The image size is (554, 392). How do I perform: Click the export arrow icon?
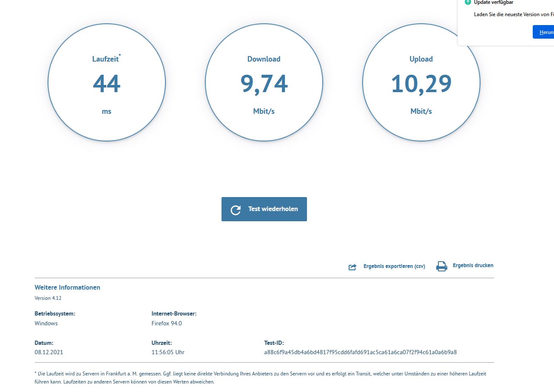[352, 267]
